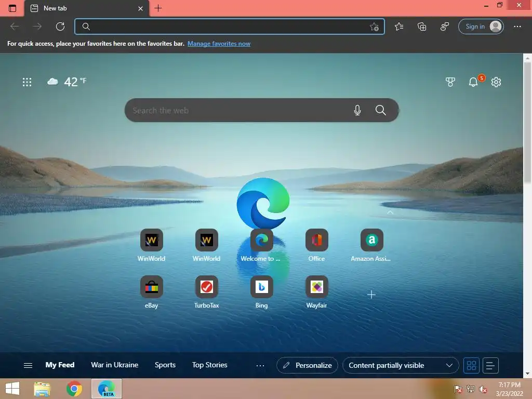This screenshot has width=532, height=399.
Task: Add this page to favorites star
Action: (x=374, y=26)
